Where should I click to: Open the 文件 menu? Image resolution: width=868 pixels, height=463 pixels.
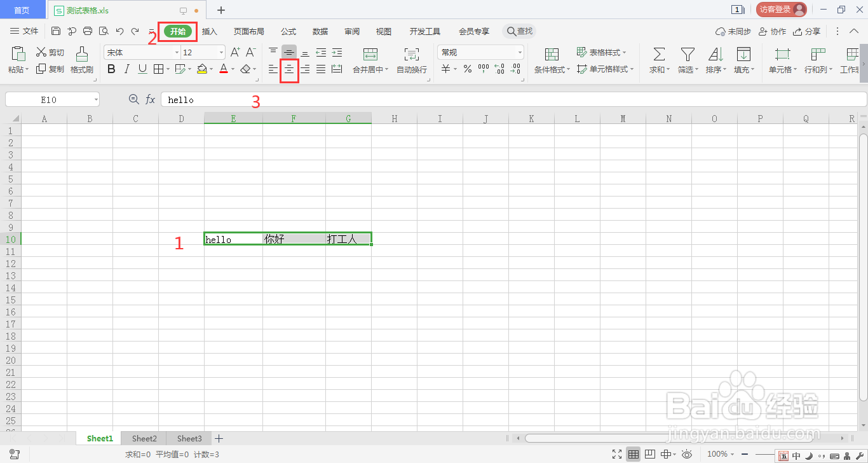pos(25,31)
